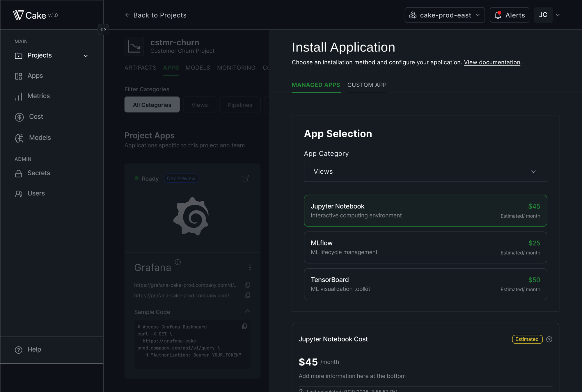Copy the Grafana sample code snippet

pyautogui.click(x=244, y=326)
